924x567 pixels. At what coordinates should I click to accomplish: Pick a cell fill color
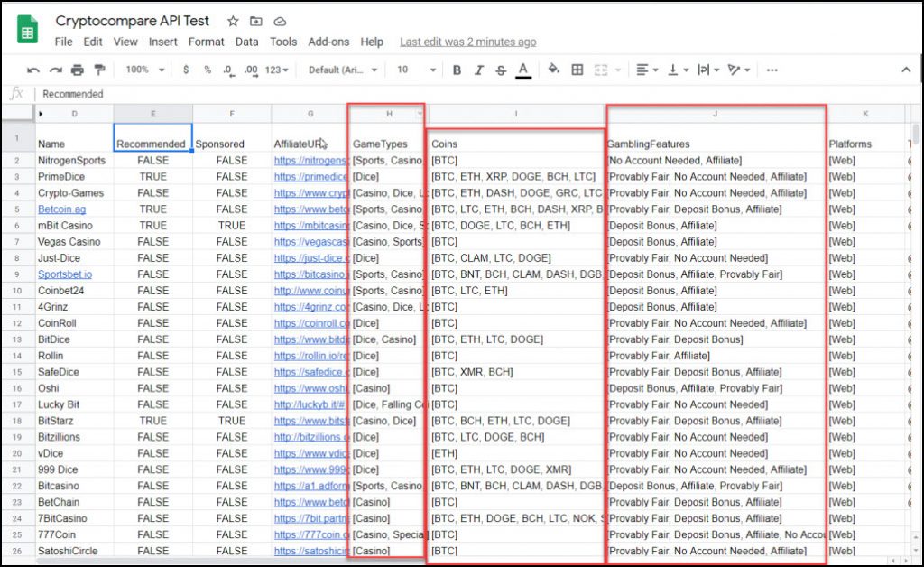554,70
